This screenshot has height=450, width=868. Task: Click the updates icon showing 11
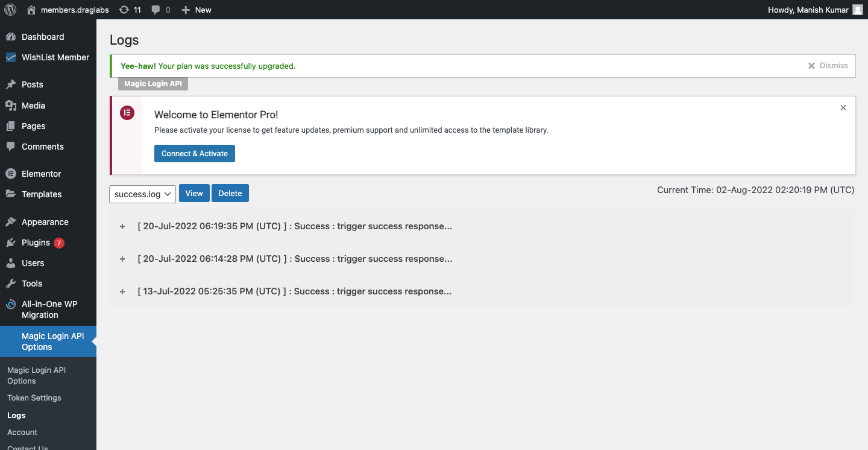pos(124,10)
